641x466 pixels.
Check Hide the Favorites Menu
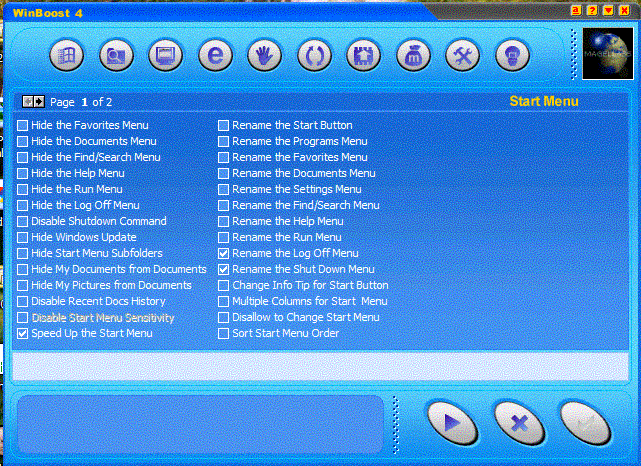[x=22, y=125]
